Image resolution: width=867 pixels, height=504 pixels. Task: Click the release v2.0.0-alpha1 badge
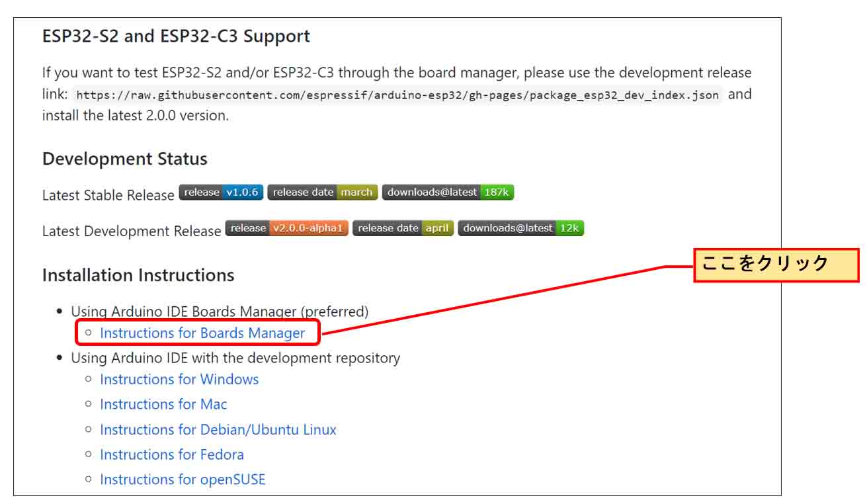[286, 228]
